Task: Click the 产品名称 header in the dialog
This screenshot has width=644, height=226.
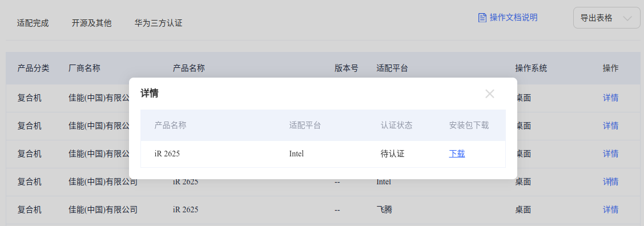Action: click(171, 126)
